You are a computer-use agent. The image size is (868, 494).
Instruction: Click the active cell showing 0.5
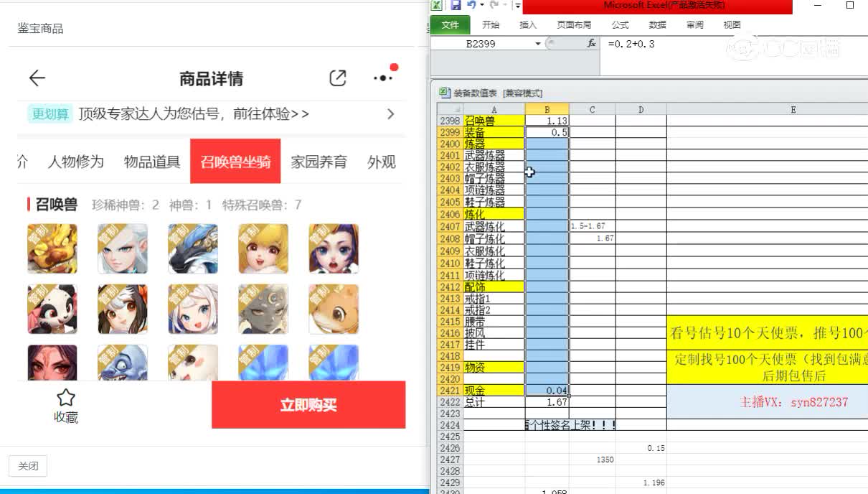click(547, 132)
